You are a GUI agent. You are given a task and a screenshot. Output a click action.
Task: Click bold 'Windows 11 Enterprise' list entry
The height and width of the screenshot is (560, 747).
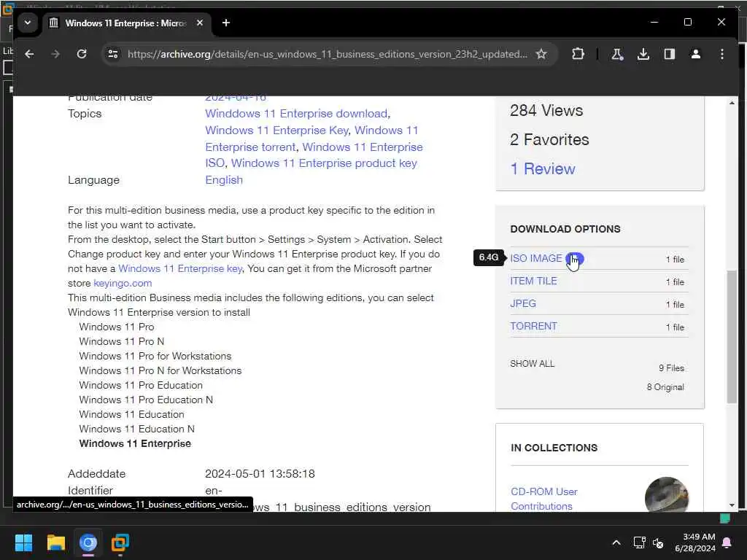(x=135, y=444)
